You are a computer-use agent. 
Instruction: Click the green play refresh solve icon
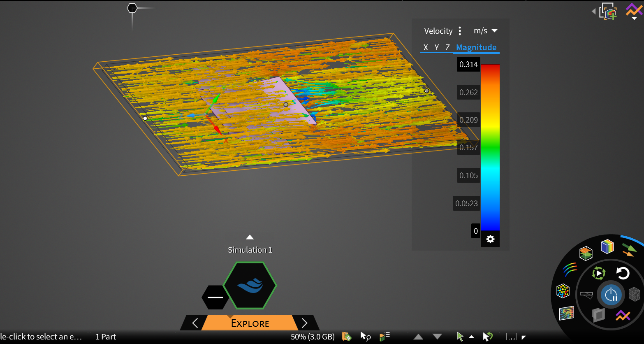click(599, 273)
